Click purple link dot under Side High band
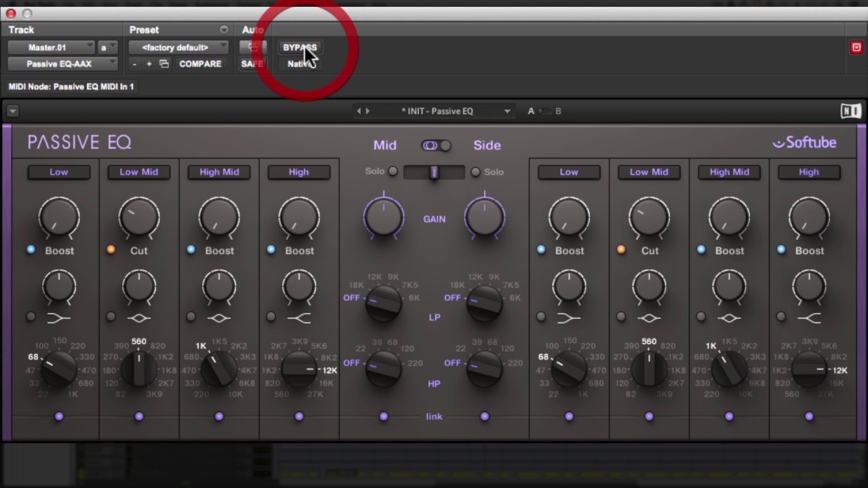This screenshot has height=488, width=868. pos(809,416)
